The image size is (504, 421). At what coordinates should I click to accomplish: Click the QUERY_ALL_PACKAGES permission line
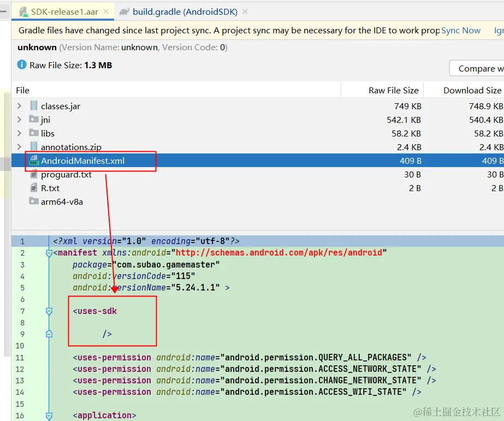[250, 358]
